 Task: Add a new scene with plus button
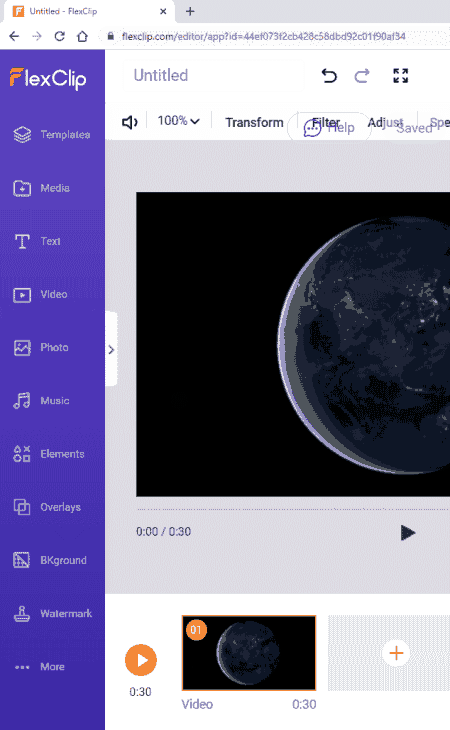[x=396, y=653]
